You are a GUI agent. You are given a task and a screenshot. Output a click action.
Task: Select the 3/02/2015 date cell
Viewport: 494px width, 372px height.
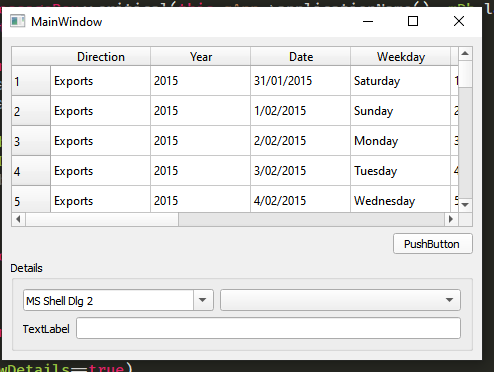300,171
